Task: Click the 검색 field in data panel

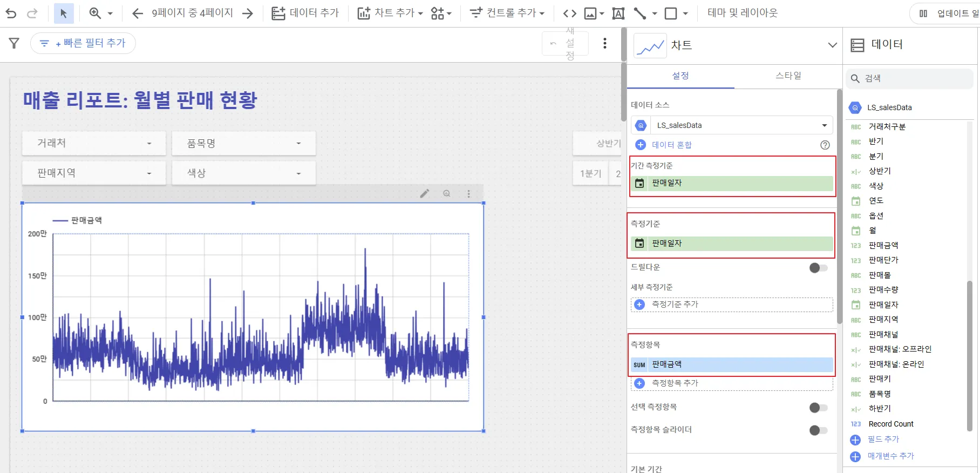Action: [909, 78]
